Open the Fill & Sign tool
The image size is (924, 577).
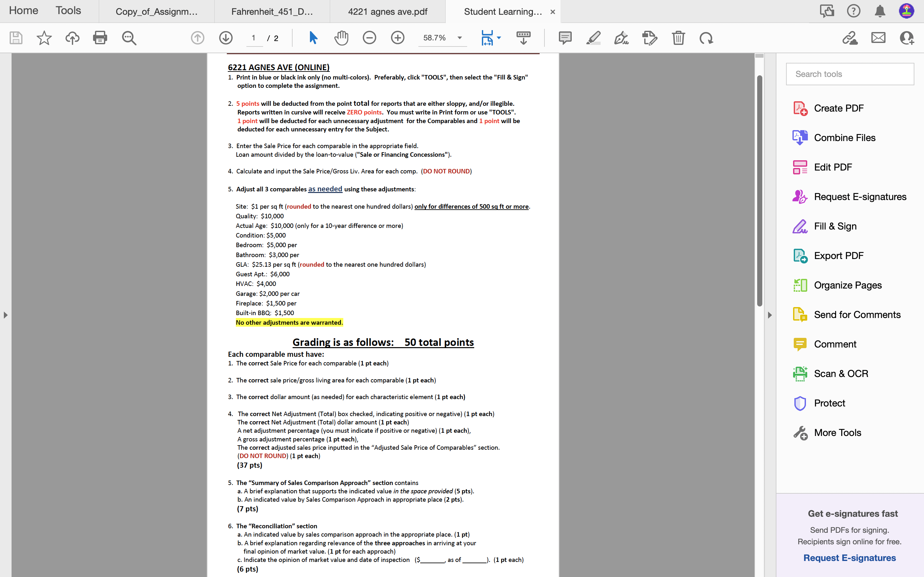(x=835, y=226)
